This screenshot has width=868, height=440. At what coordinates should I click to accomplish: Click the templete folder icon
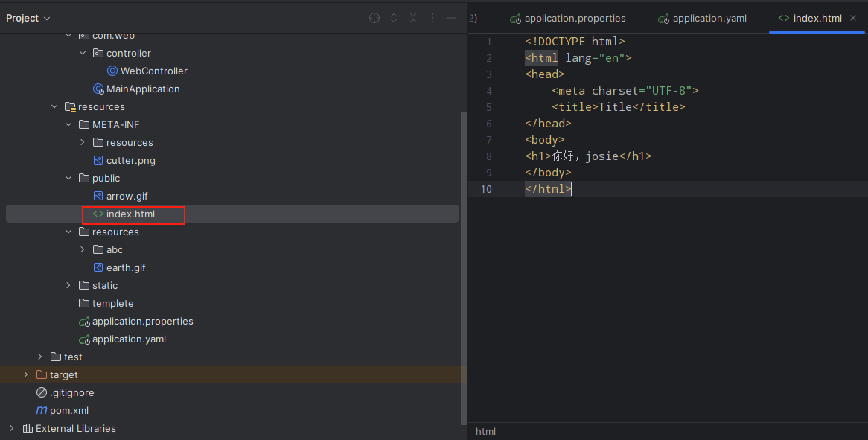pos(84,303)
